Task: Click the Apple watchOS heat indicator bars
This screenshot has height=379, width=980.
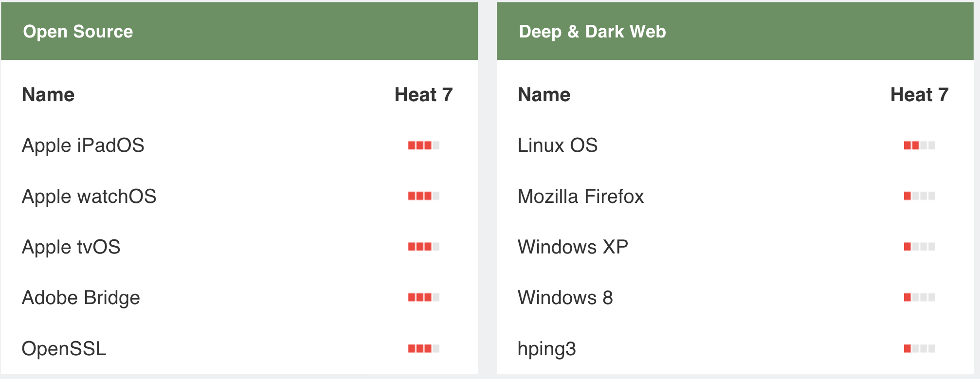Action: point(423,196)
